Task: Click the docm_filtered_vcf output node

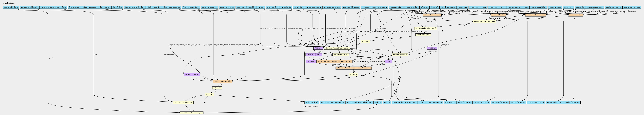Action: [x=465, y=102]
